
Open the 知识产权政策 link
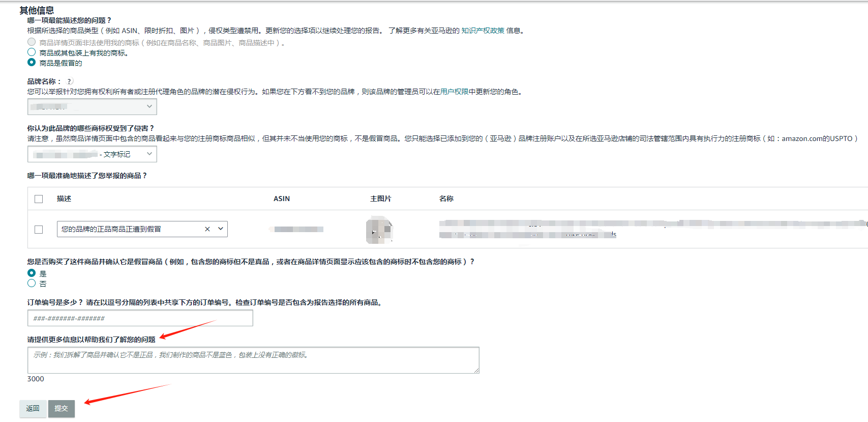[483, 31]
